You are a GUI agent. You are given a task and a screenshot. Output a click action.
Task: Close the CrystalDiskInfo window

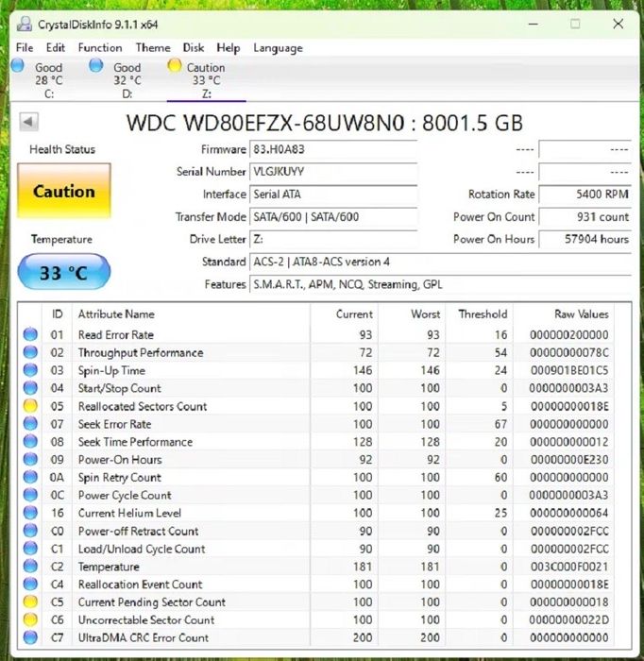click(x=618, y=24)
